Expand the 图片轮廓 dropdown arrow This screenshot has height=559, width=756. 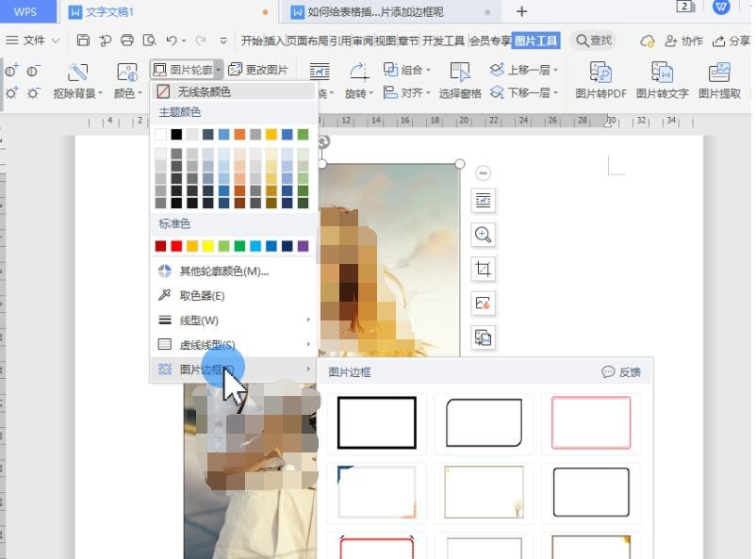pyautogui.click(x=219, y=70)
